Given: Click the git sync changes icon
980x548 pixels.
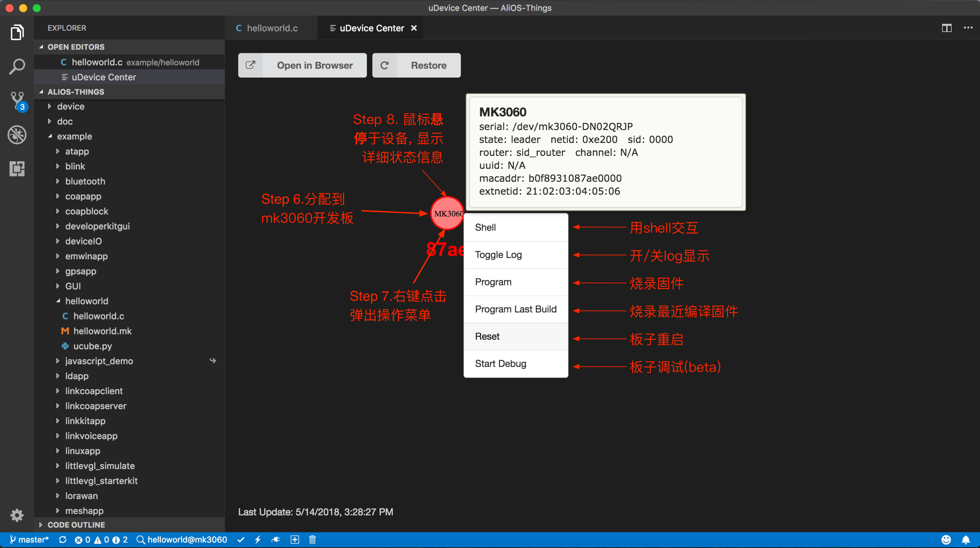Looking at the screenshot, I should pos(63,540).
